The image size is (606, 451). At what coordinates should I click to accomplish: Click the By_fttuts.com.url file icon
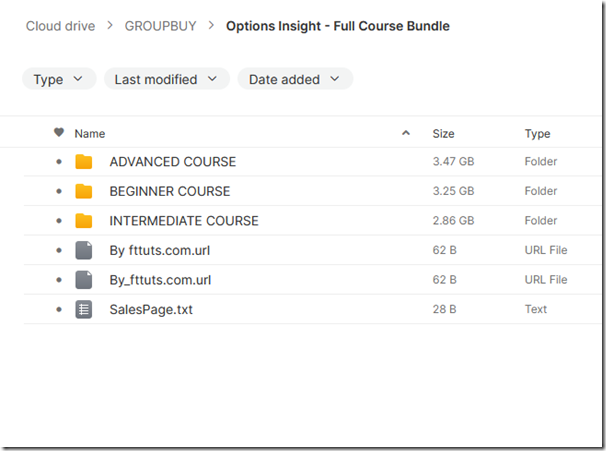pos(83,280)
